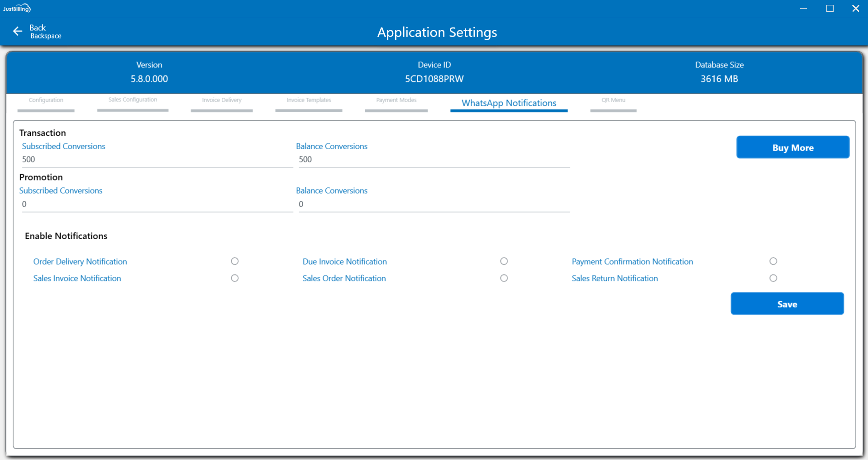868x460 pixels.
Task: Switch to the QR Menu tab
Action: 613,100
